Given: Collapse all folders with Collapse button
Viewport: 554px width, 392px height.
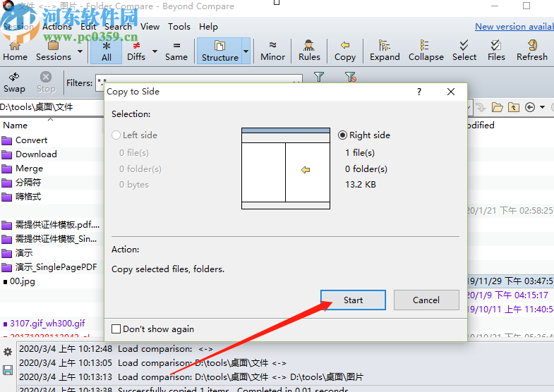Looking at the screenshot, I should coord(426,51).
